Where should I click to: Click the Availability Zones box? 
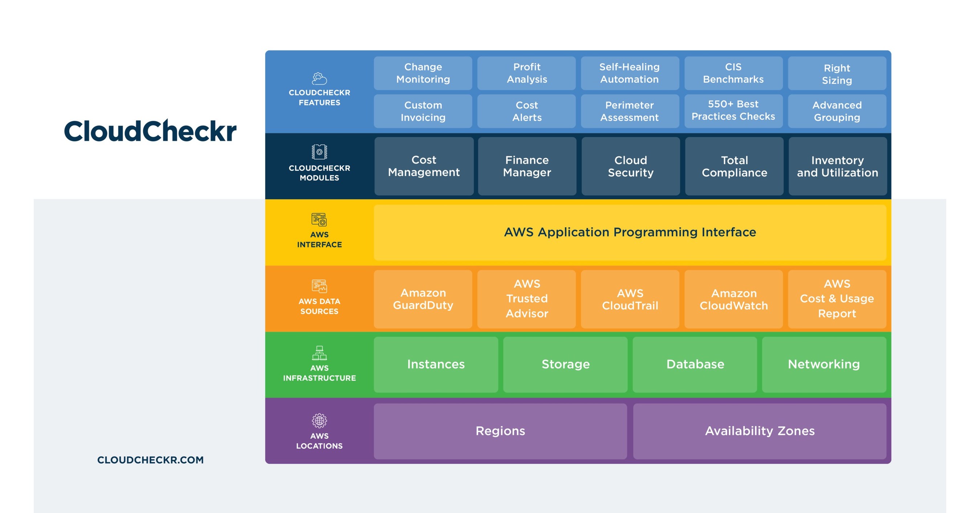[760, 431]
